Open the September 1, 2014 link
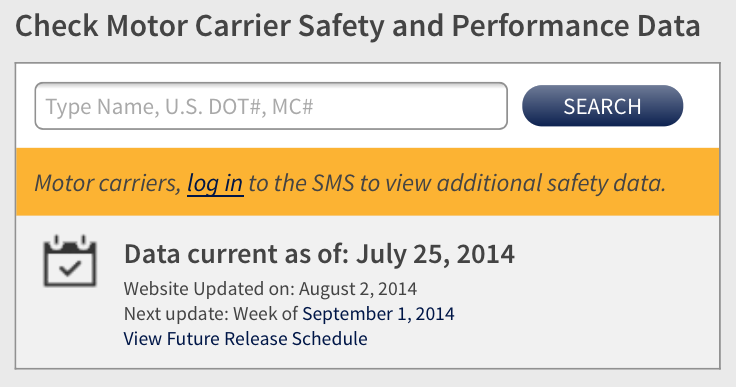This screenshot has height=387, width=736. 378,314
